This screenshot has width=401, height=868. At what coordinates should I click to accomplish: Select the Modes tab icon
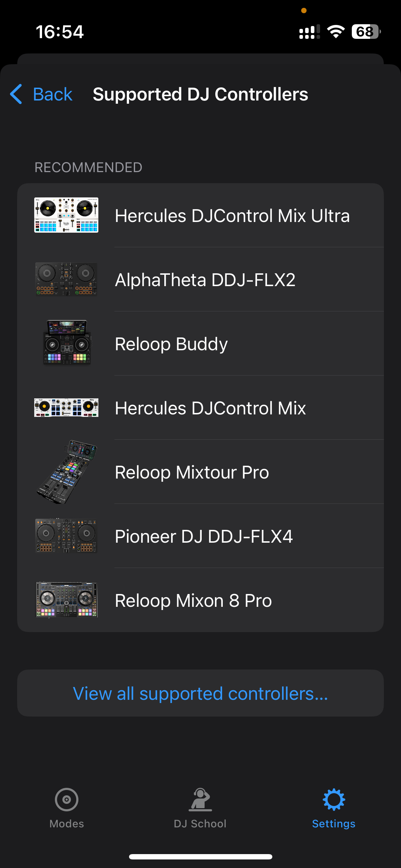click(x=66, y=800)
